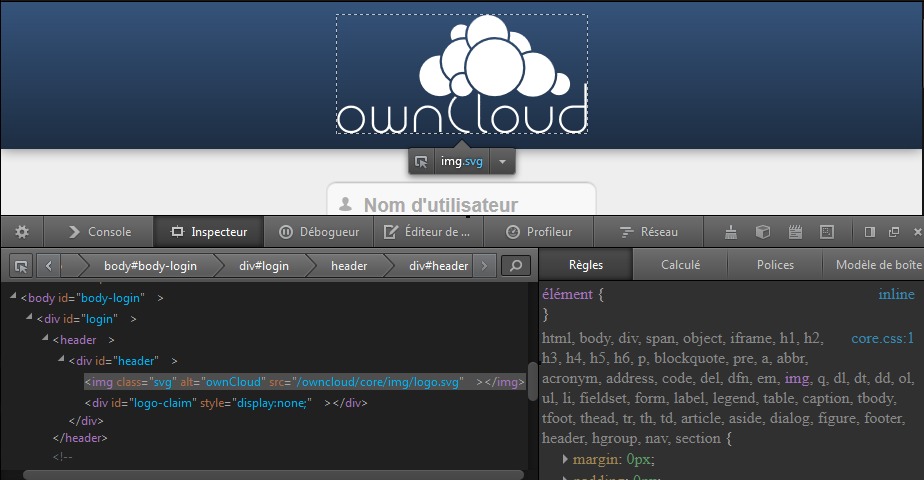
Task: Select div#header breadcrumb
Action: click(438, 266)
